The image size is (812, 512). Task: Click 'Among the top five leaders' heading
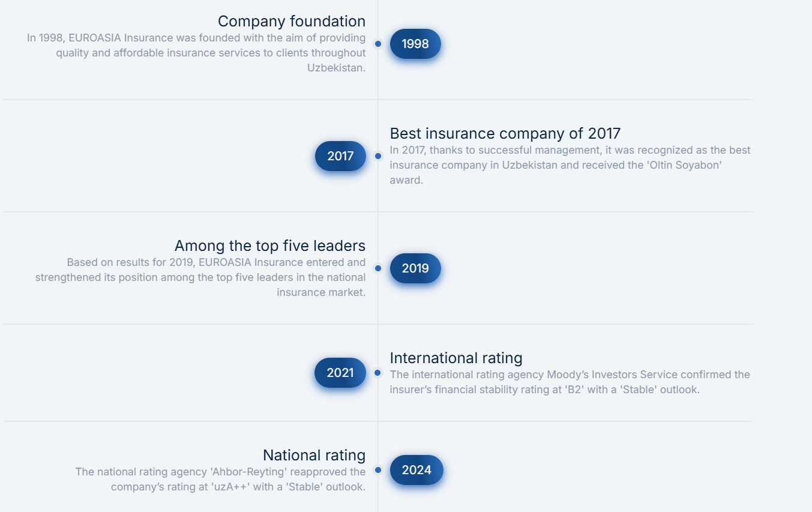tap(270, 245)
